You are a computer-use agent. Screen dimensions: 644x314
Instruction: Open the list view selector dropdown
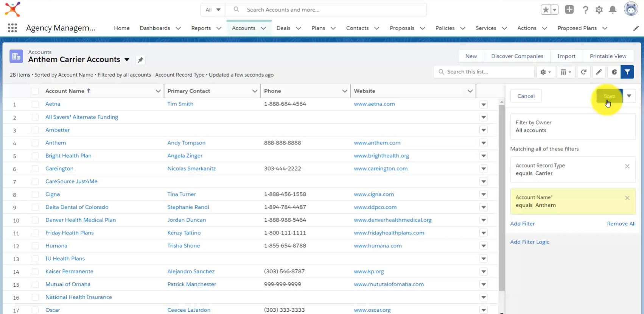point(127,60)
